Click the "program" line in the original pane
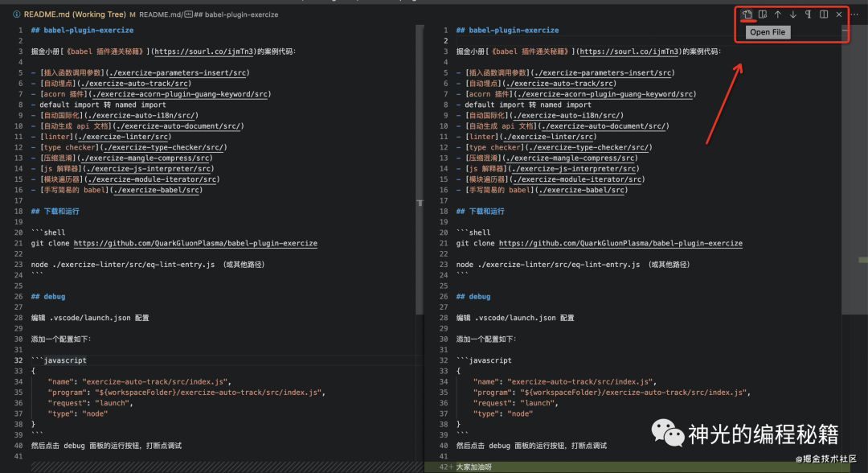 (x=186, y=392)
